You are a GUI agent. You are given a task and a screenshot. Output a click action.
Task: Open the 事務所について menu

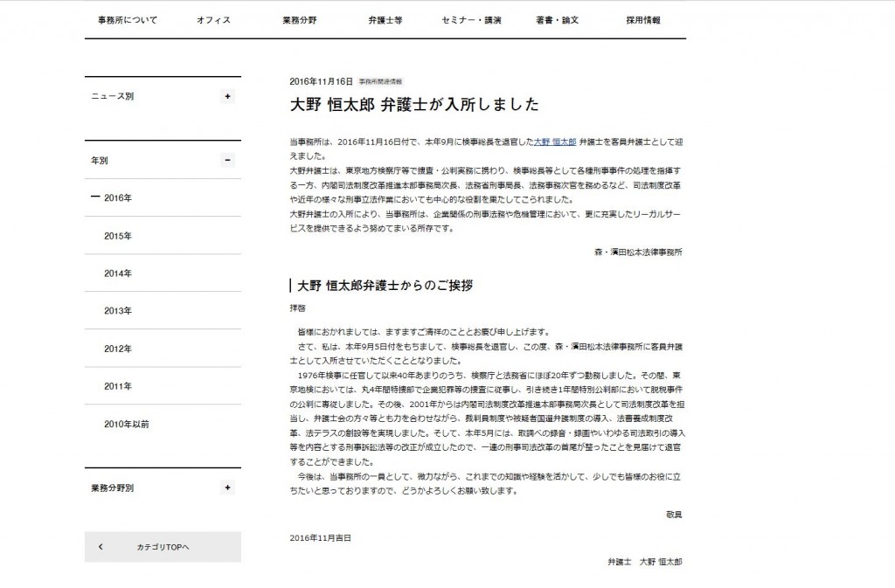[128, 20]
